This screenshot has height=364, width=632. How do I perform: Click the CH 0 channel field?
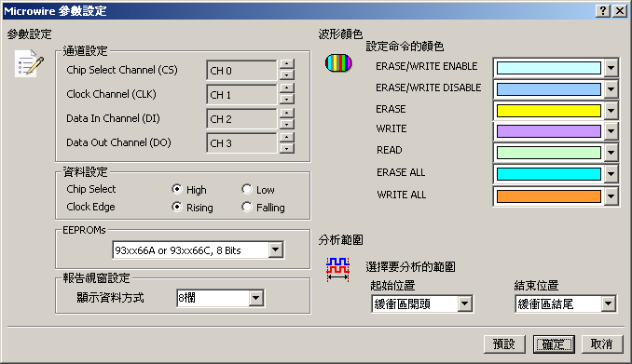tap(241, 71)
